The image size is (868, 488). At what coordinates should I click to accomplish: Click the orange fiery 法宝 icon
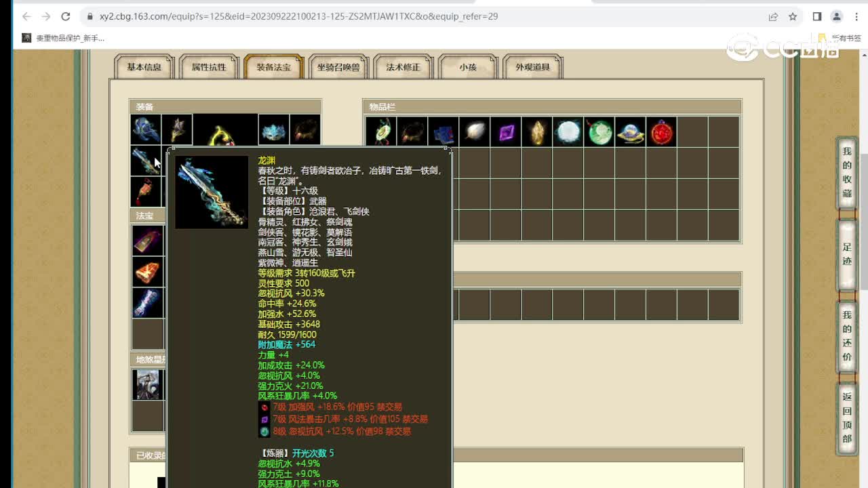coord(147,272)
